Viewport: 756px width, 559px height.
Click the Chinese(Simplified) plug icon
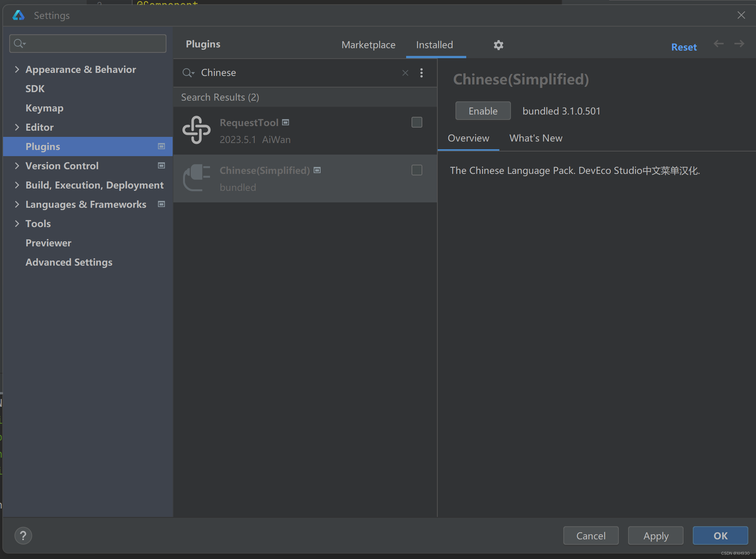click(197, 178)
